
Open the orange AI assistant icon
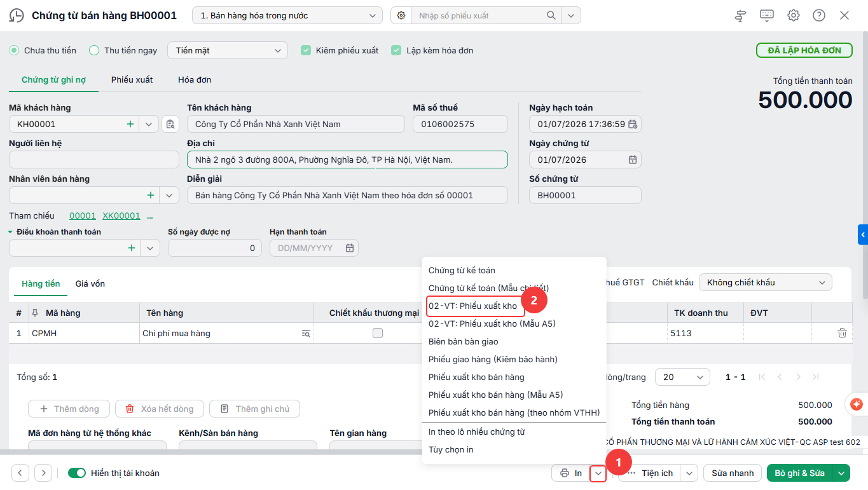point(856,404)
